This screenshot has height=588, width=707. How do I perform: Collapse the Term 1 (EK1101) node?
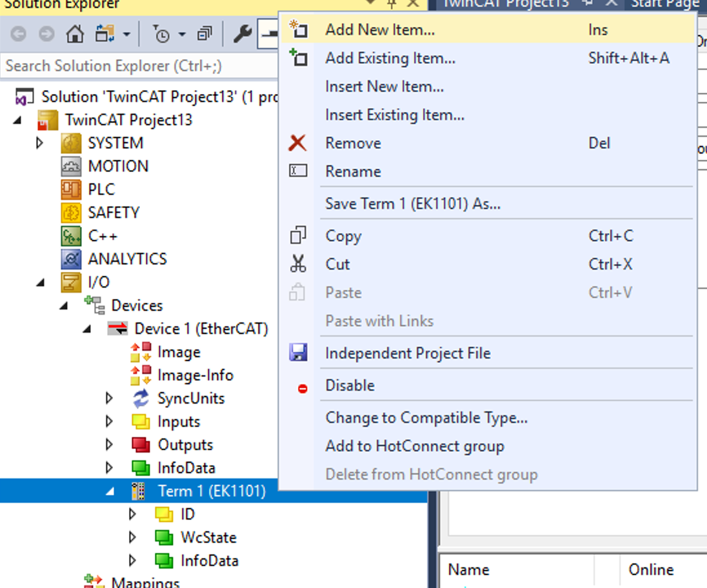click(110, 491)
